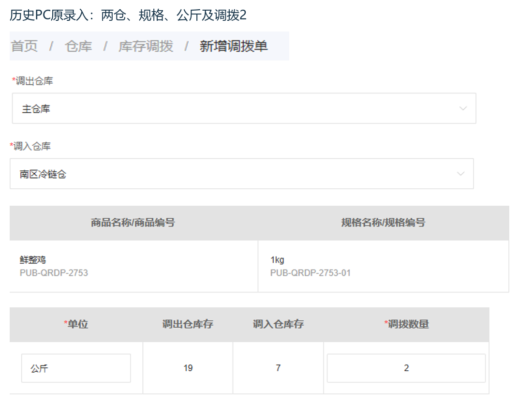532x409 pixels.
Task: Select product name 鲜整鸡
Action: pos(33,259)
